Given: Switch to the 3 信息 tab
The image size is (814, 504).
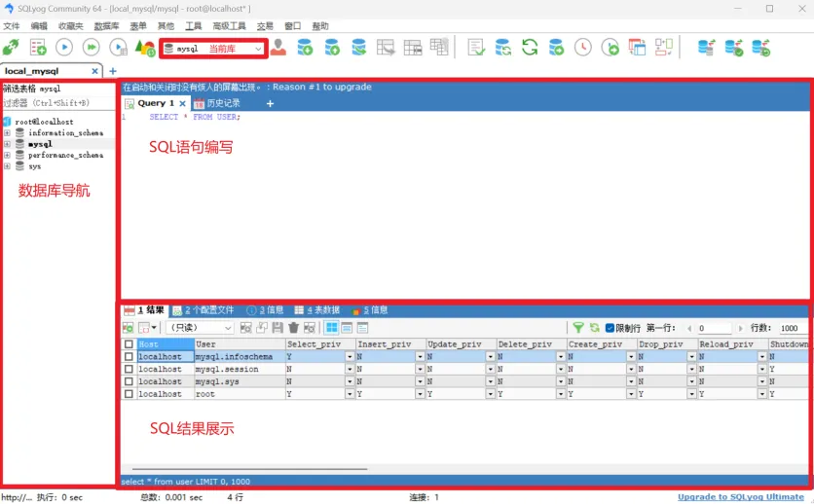Looking at the screenshot, I should point(265,310).
